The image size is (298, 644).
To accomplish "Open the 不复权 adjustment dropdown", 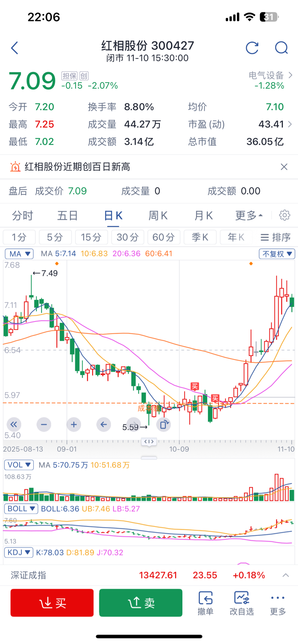I will tap(277, 254).
